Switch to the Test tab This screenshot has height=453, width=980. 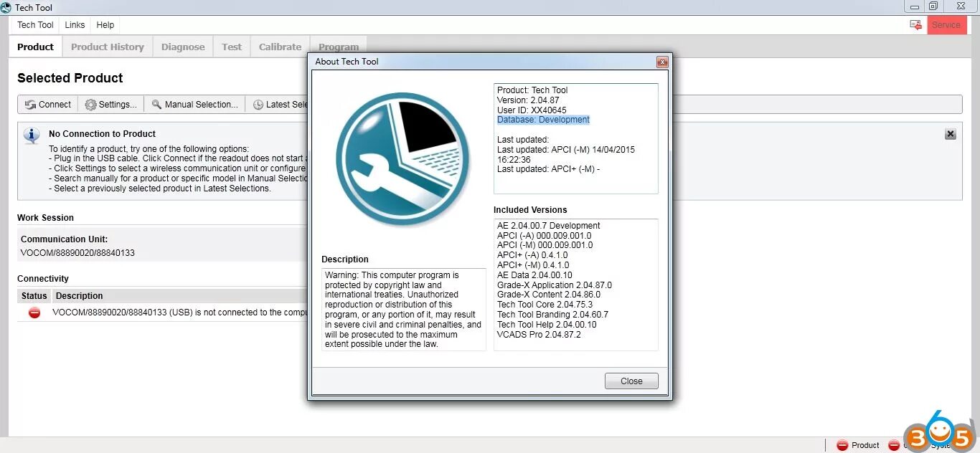pyautogui.click(x=232, y=47)
